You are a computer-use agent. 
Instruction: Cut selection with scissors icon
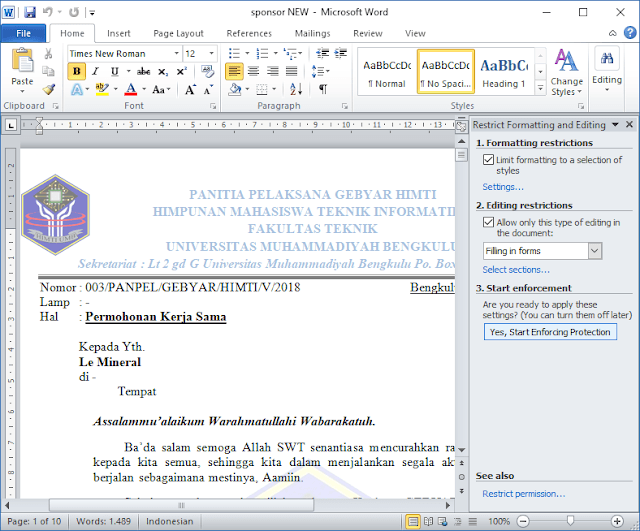(x=48, y=53)
